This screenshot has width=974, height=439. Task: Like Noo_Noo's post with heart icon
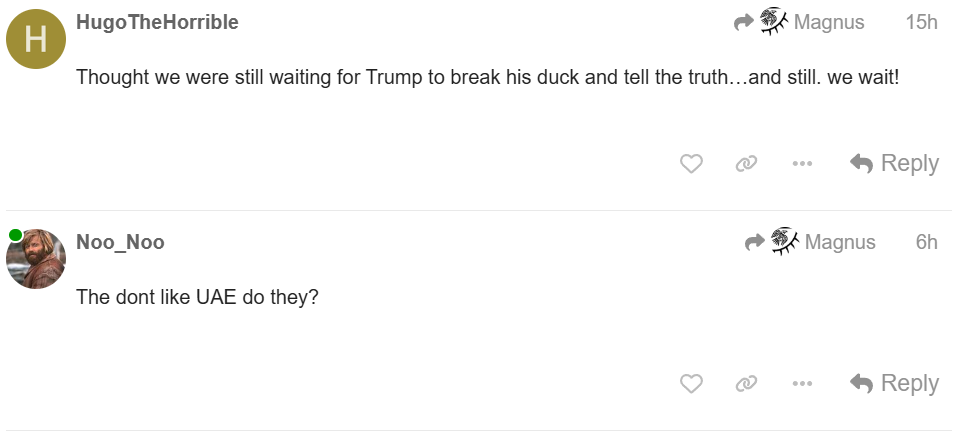691,383
